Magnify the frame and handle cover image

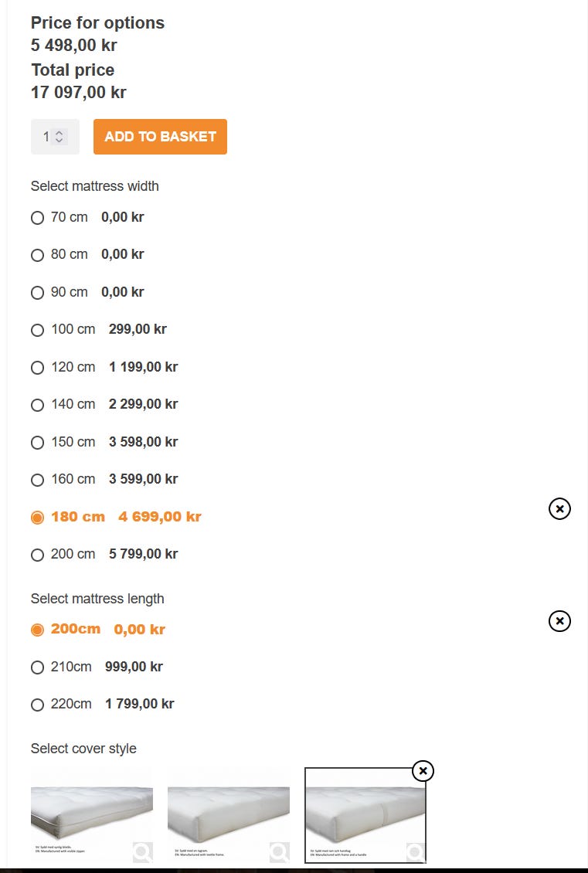415,851
